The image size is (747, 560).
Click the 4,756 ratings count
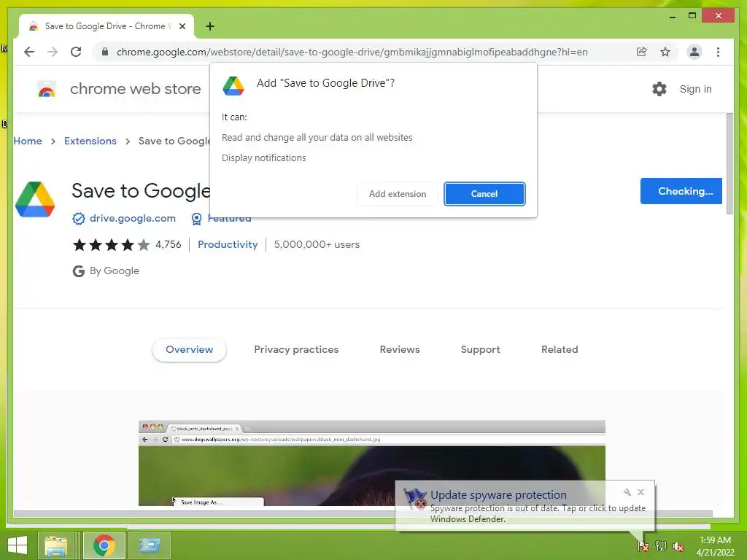[169, 244]
